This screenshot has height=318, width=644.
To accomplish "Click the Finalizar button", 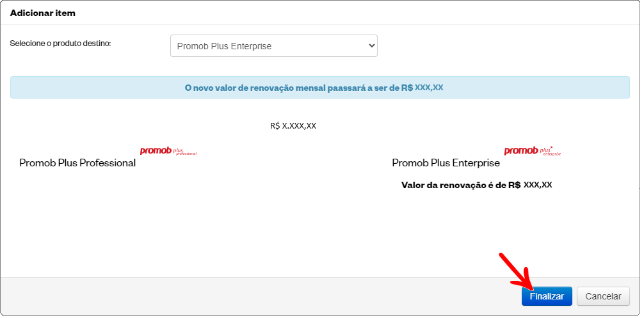I will pos(547,296).
